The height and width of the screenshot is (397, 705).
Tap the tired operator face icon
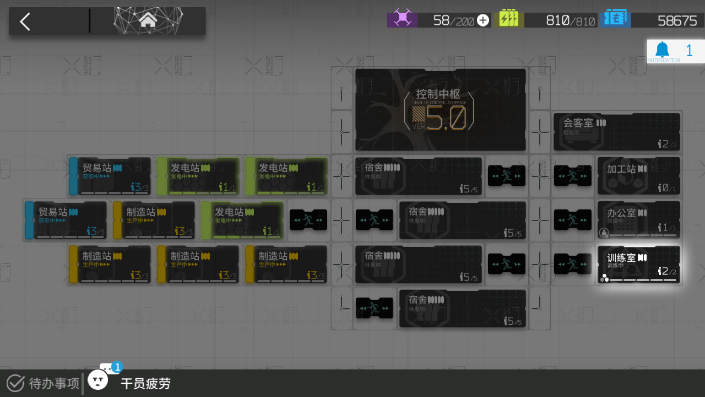point(98,381)
